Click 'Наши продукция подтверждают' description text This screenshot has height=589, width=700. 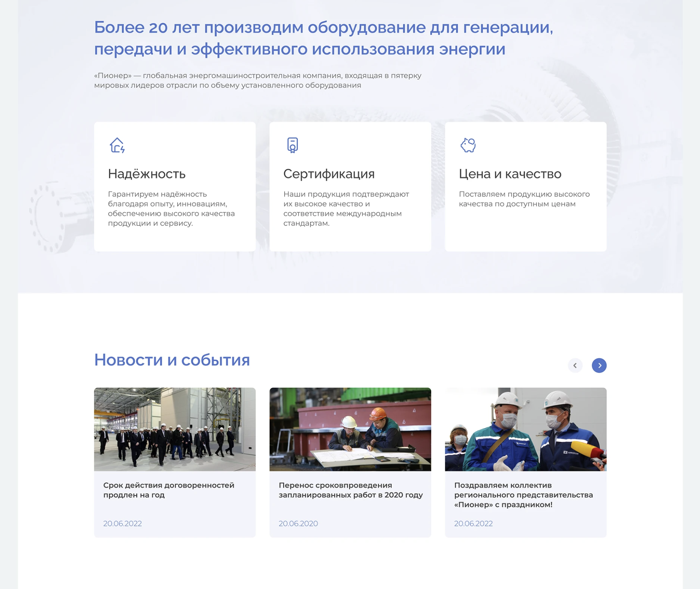tap(346, 209)
